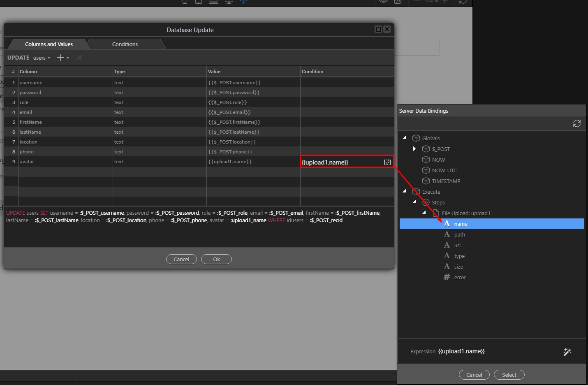The image size is (588, 385).
Task: Click the {{$_POST.email}} value cell
Action: click(253, 112)
